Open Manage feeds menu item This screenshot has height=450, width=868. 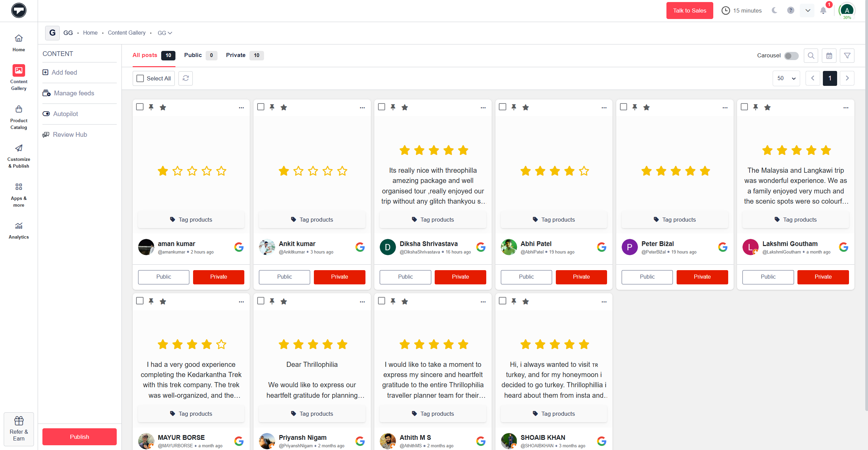click(74, 93)
